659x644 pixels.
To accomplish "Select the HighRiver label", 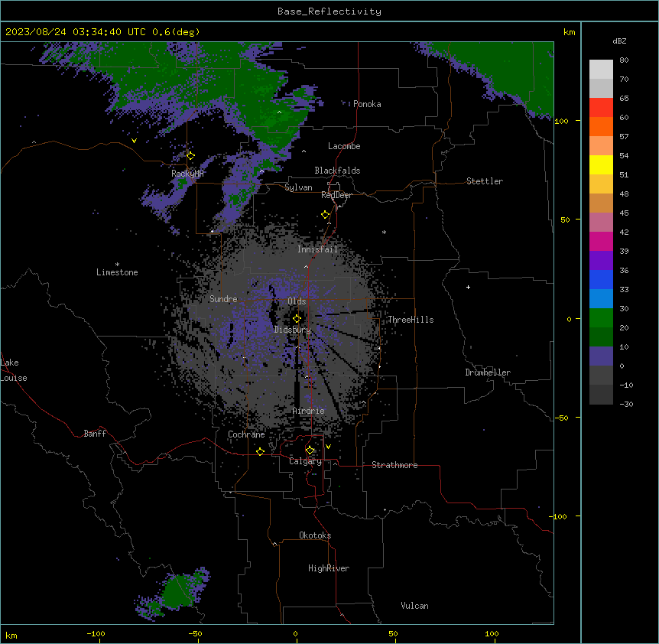I will click(x=329, y=568).
